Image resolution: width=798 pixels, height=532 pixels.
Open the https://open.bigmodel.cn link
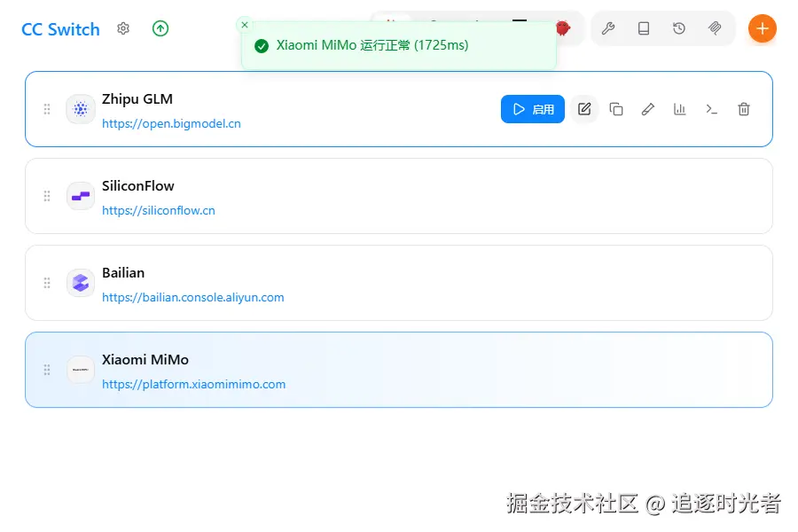[171, 124]
